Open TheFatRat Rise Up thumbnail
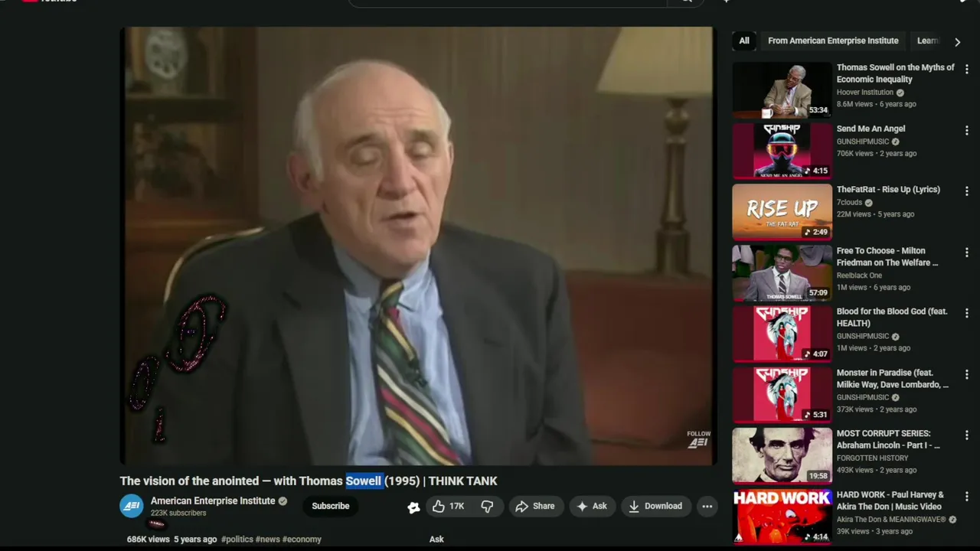Image resolution: width=980 pixels, height=551 pixels. click(782, 212)
